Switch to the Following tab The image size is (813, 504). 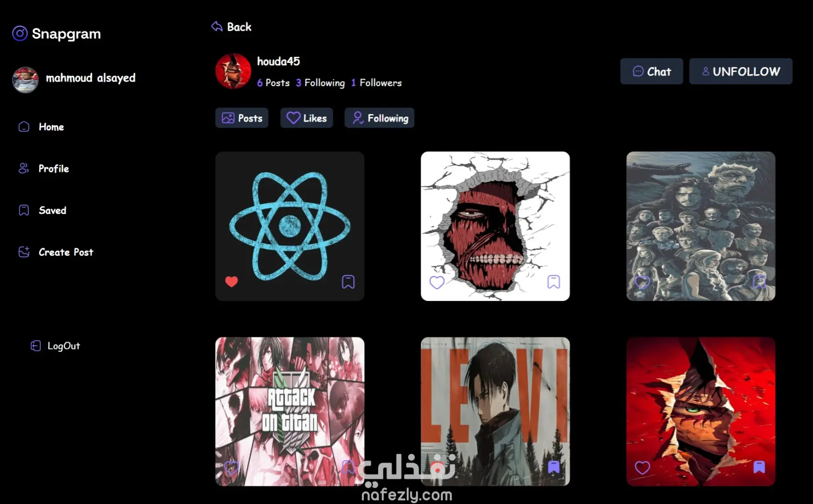tap(379, 118)
